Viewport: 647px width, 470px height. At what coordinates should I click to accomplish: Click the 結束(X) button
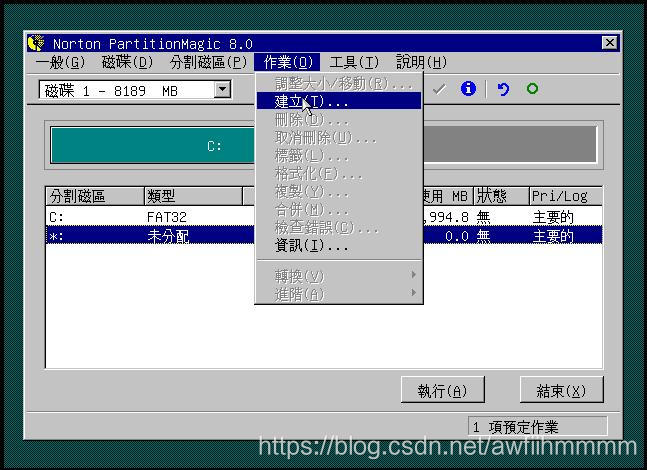point(561,390)
